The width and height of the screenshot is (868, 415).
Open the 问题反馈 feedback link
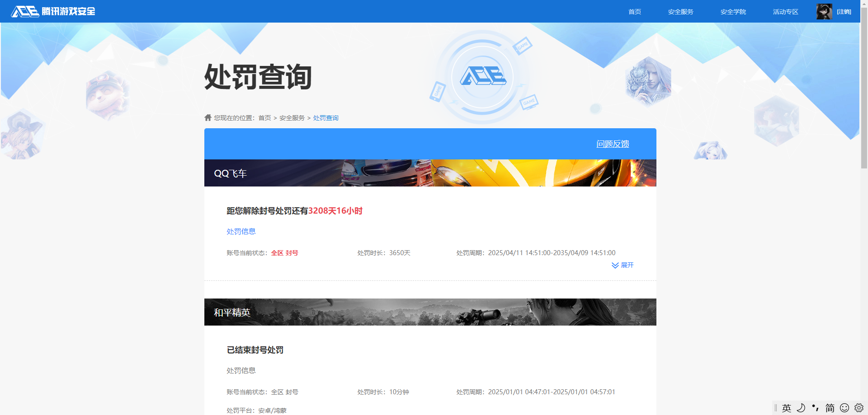[613, 144]
